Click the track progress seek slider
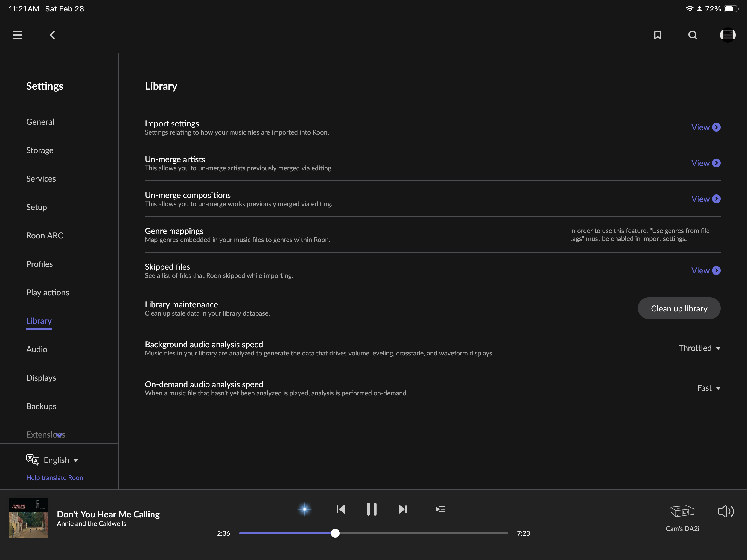This screenshot has width=747, height=560. (373, 533)
